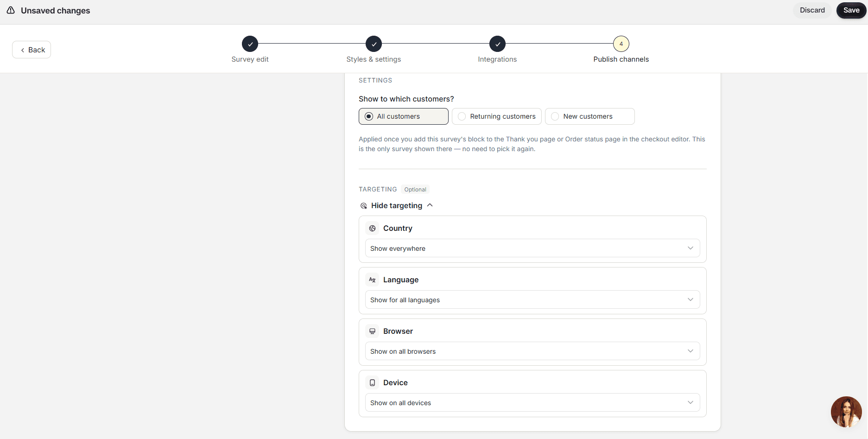Go to Publish channels step label
The width and height of the screenshot is (868, 439).
(621, 59)
